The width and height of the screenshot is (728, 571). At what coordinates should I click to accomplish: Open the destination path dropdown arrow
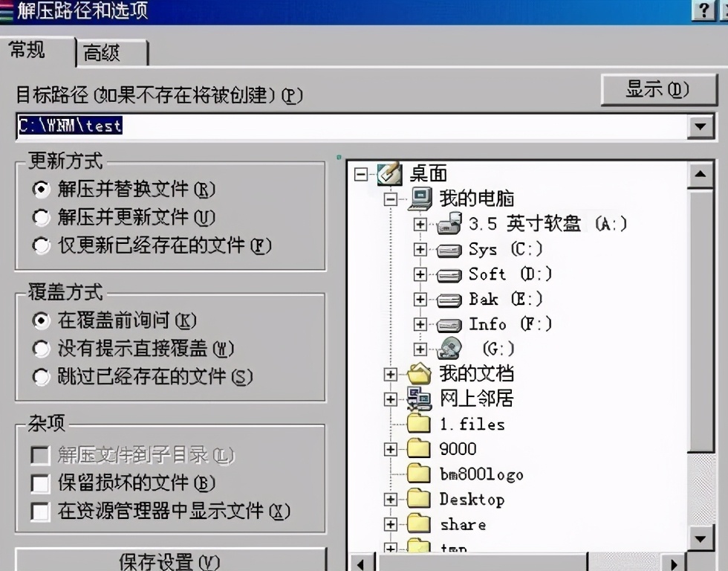700,126
